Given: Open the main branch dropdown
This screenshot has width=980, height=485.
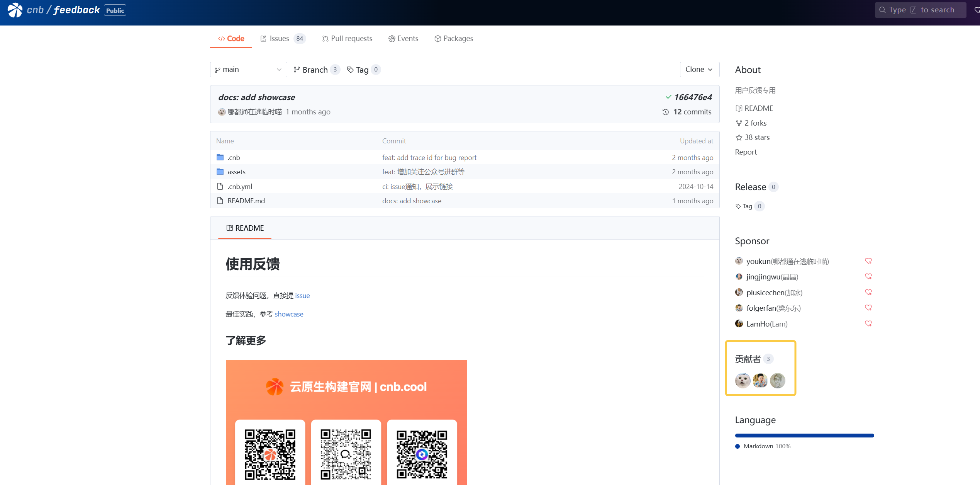Looking at the screenshot, I should tap(248, 70).
